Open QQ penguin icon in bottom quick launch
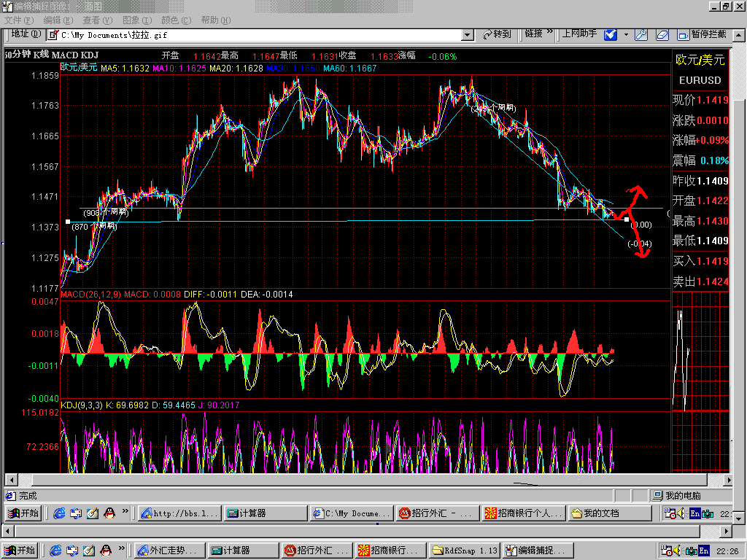This screenshot has width=747, height=560. (x=106, y=551)
